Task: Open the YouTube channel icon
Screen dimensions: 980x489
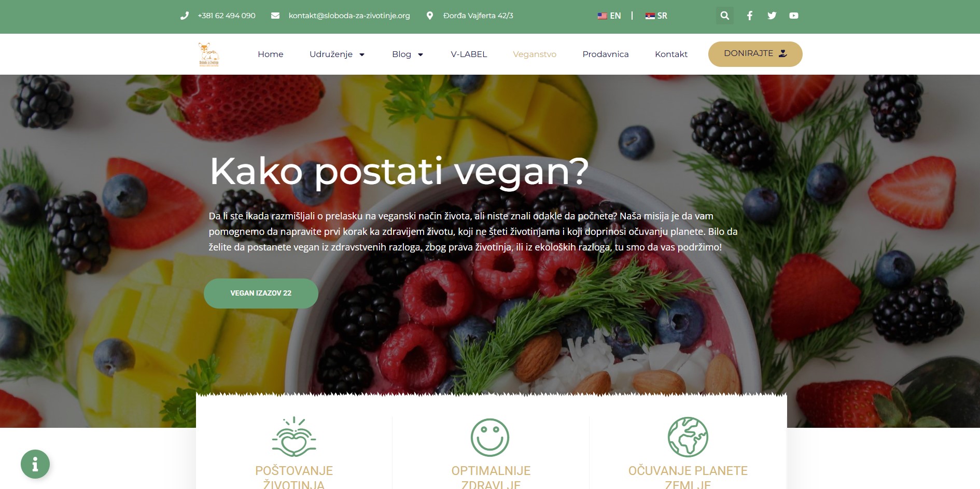Action: pos(794,16)
